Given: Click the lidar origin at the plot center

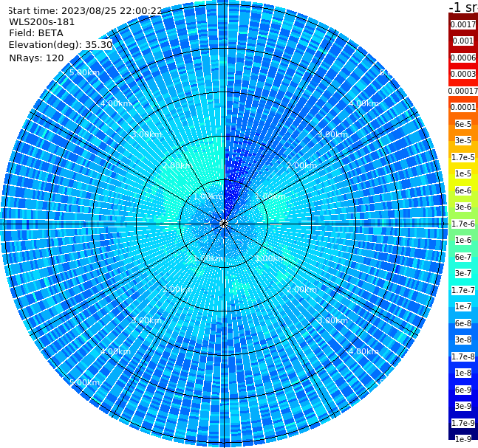Looking at the screenshot, I should point(224,224).
